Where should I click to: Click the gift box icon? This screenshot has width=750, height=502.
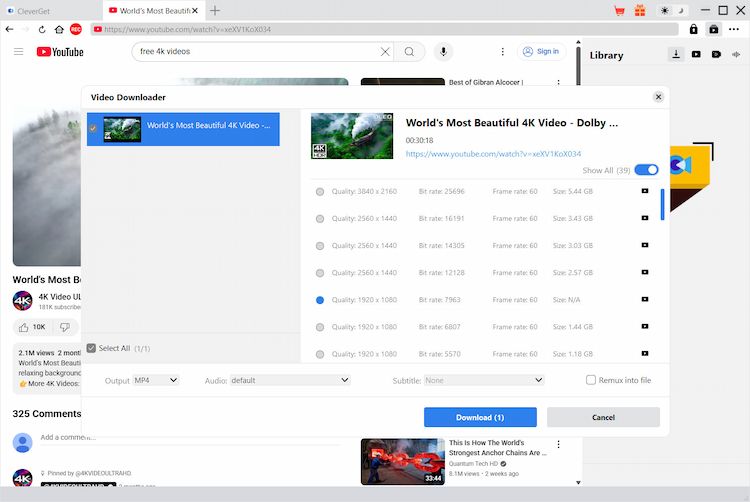(x=640, y=10)
